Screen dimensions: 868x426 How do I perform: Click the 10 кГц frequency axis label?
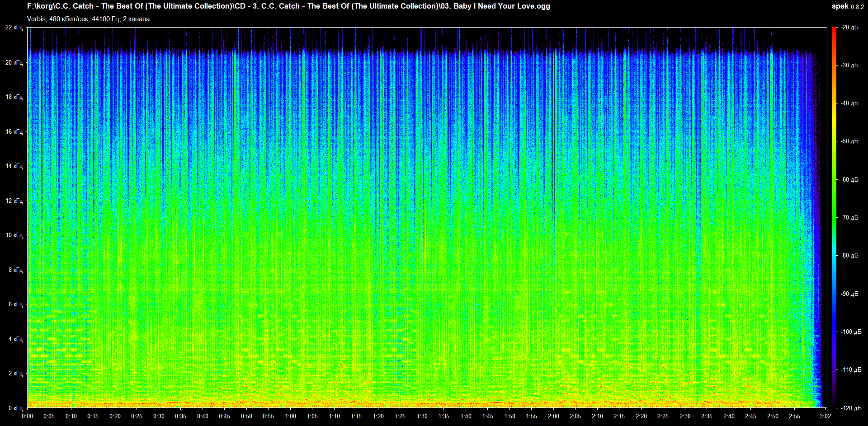(14, 235)
